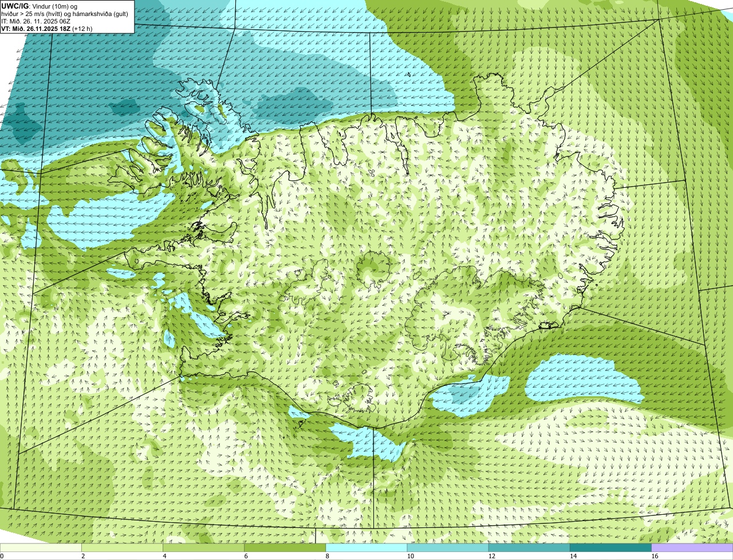733x560 pixels.
Task: Click the scale label "12"
Action: [x=491, y=556]
